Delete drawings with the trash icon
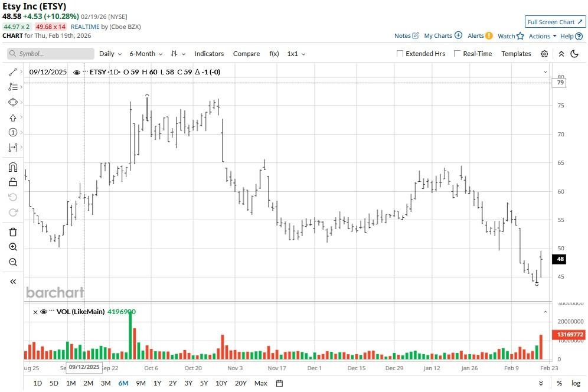 (x=13, y=232)
